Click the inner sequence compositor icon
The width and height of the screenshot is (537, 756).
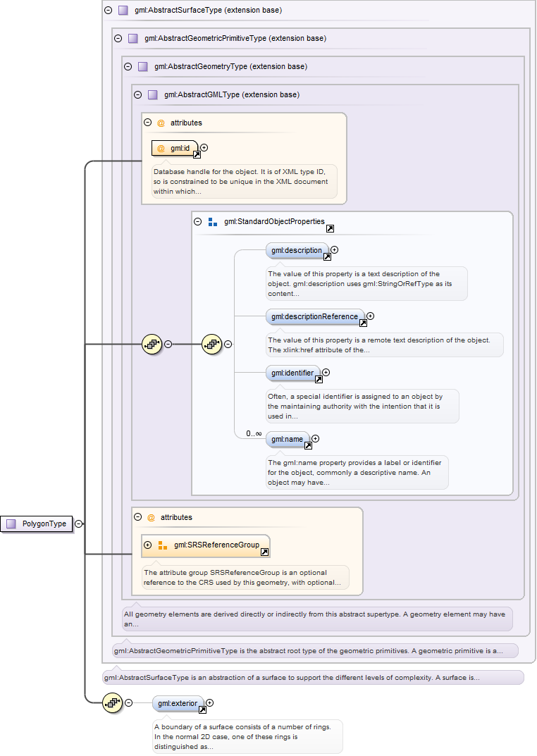pyautogui.click(x=212, y=345)
